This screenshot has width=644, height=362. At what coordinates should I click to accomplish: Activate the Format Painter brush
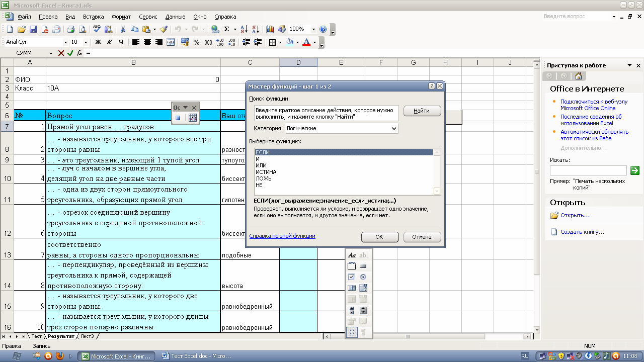pyautogui.click(x=164, y=29)
